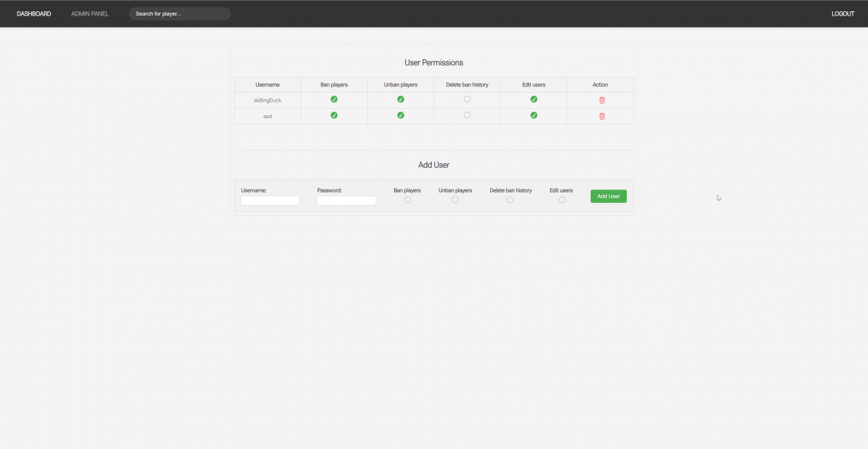This screenshot has width=868, height=449.
Task: Go to the Admin Panel
Action: (90, 13)
